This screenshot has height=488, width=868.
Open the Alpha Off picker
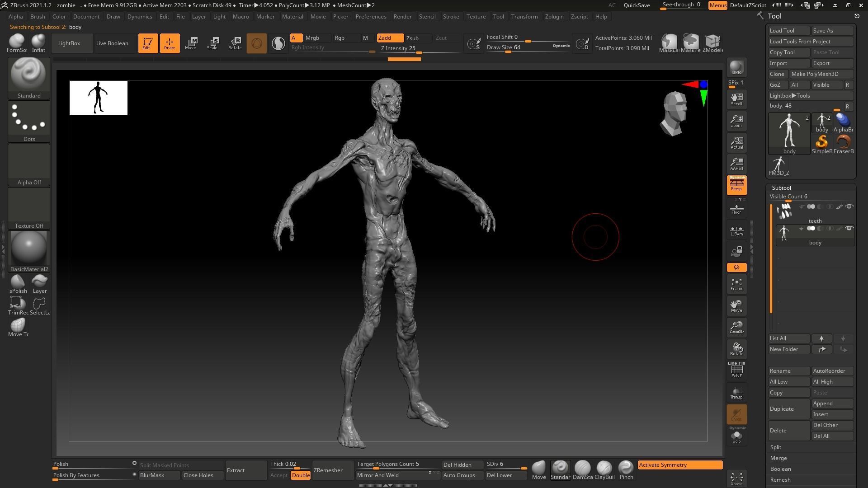(29, 164)
